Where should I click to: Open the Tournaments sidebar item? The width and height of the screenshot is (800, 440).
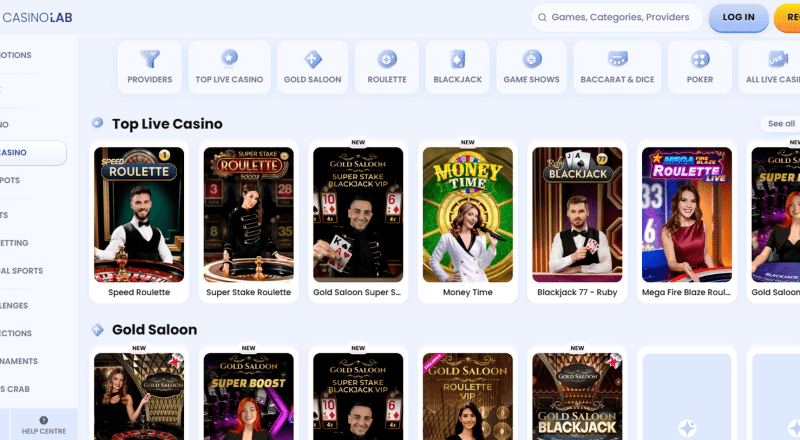click(19, 361)
